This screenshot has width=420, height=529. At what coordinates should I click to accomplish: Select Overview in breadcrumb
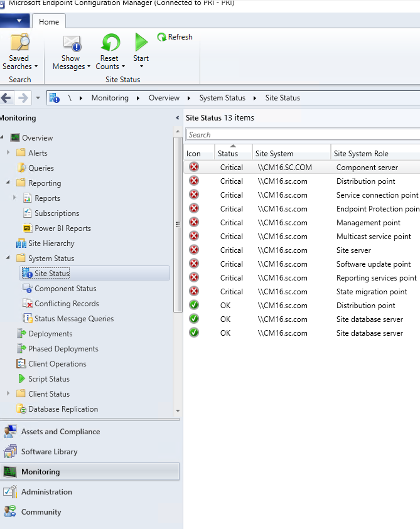coord(164,98)
